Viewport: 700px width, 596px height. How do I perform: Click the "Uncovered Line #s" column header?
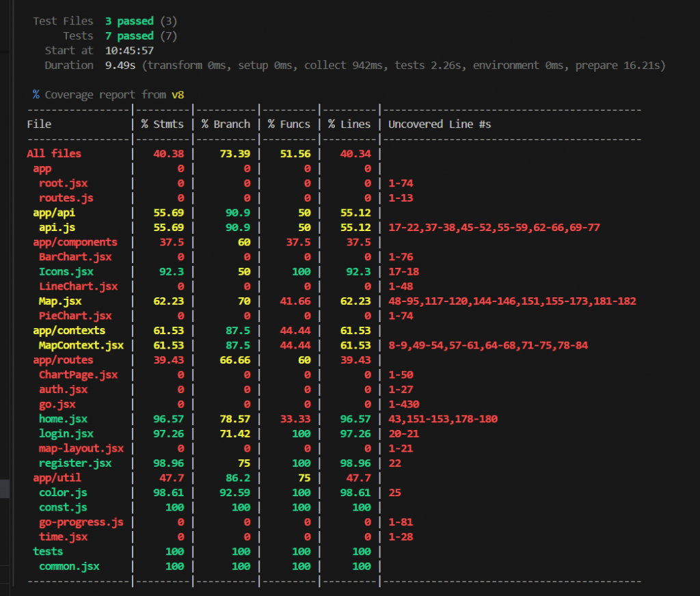(x=440, y=124)
